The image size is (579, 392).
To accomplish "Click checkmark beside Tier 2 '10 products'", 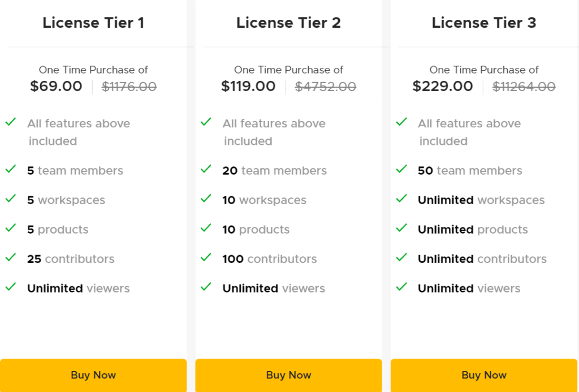I will tap(206, 228).
